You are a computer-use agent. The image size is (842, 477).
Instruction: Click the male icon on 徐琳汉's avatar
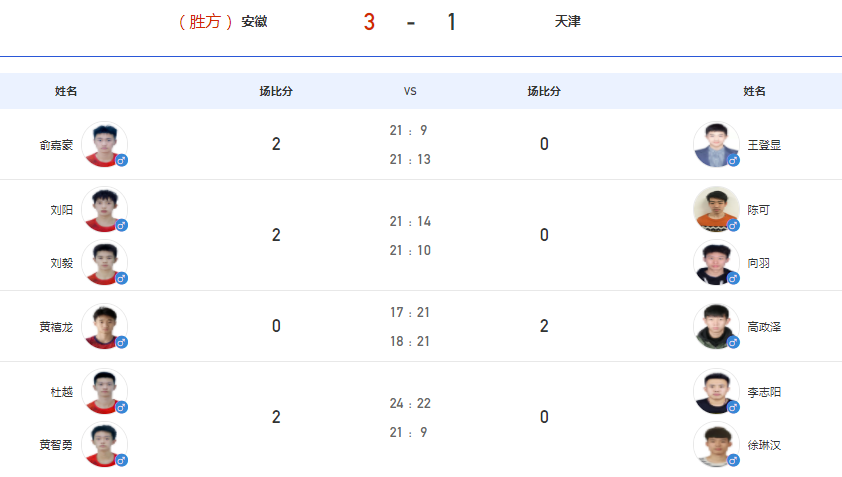734,460
